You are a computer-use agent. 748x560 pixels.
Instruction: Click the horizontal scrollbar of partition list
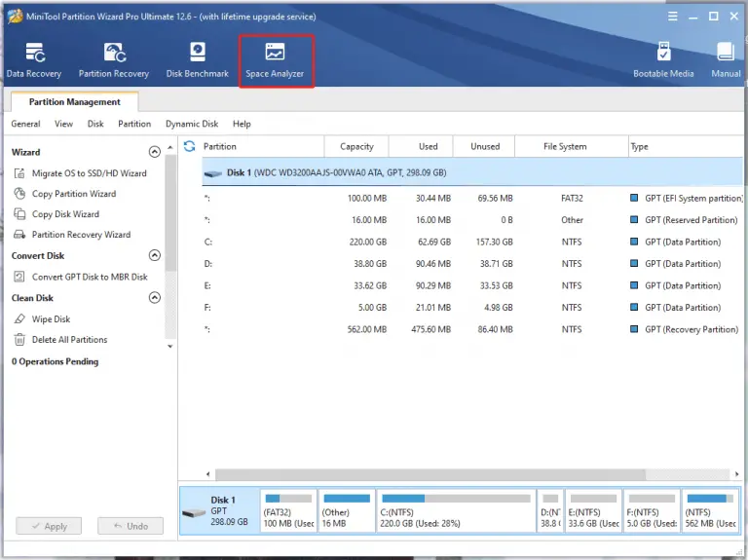pos(430,474)
